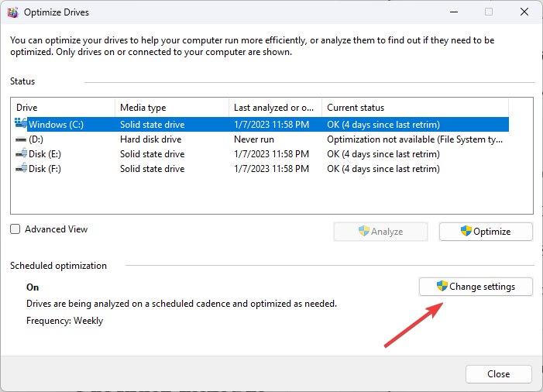This screenshot has width=543, height=392.
Task: Select the 'Disk (F:)' label
Action: pyautogui.click(x=45, y=169)
